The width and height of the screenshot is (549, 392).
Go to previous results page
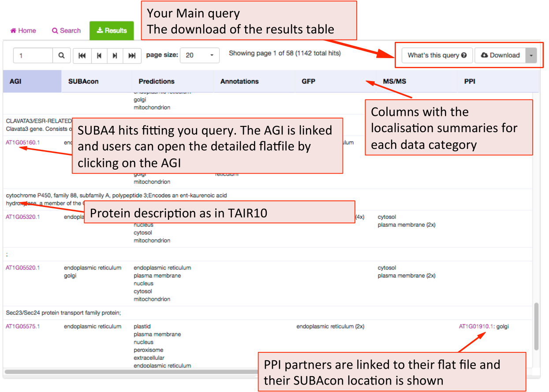pos(99,55)
